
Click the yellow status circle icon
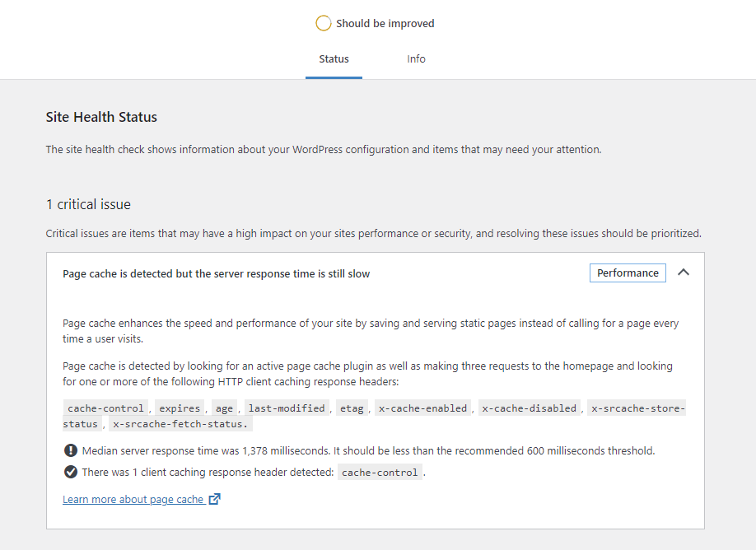[324, 23]
